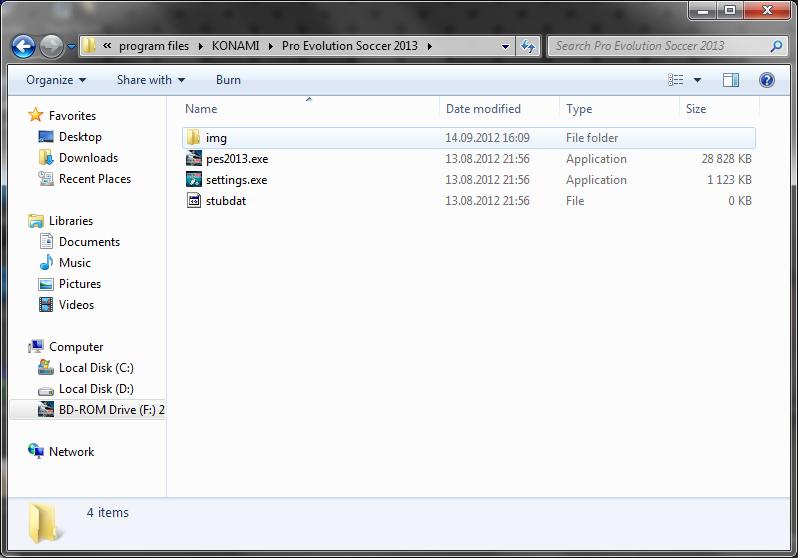Select Downloads label in Favorites

pyautogui.click(x=89, y=158)
